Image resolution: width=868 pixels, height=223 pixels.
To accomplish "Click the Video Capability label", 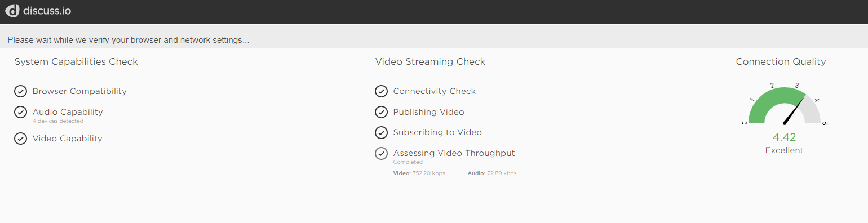I will click(68, 139).
